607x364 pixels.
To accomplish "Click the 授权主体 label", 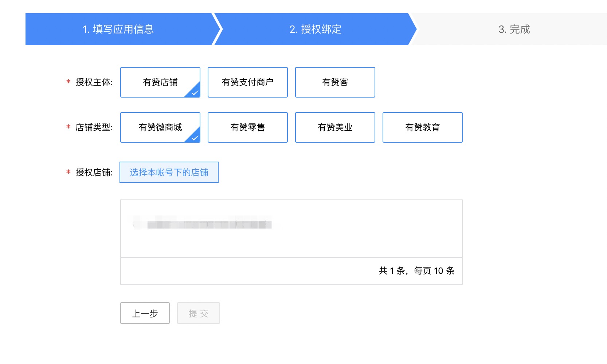I will 94,82.
